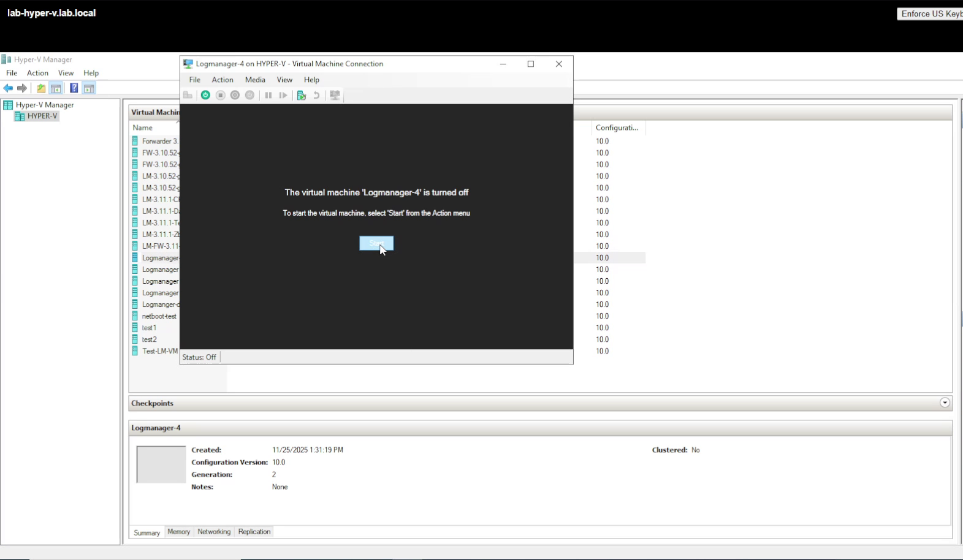Click the icon beside Test-LM-VM

pyautogui.click(x=135, y=351)
